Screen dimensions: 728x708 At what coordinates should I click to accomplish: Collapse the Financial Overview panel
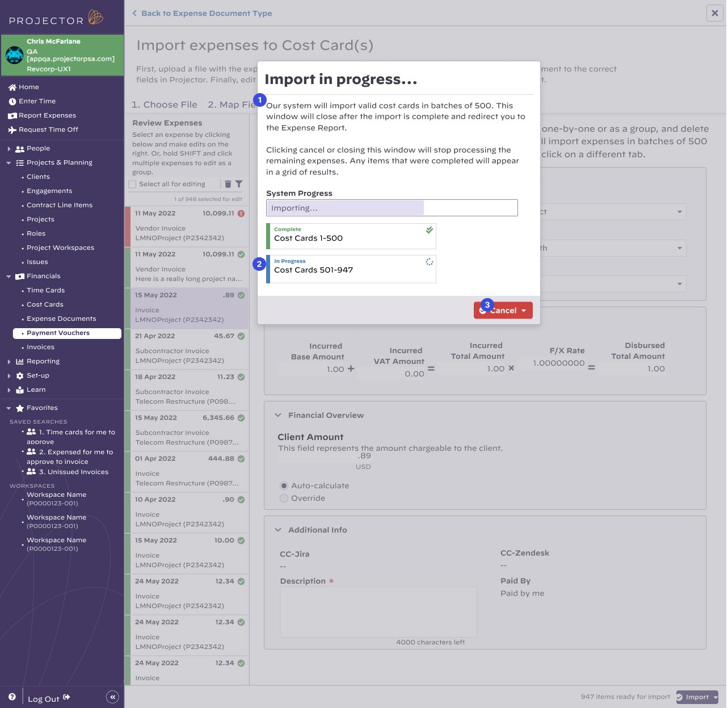278,416
